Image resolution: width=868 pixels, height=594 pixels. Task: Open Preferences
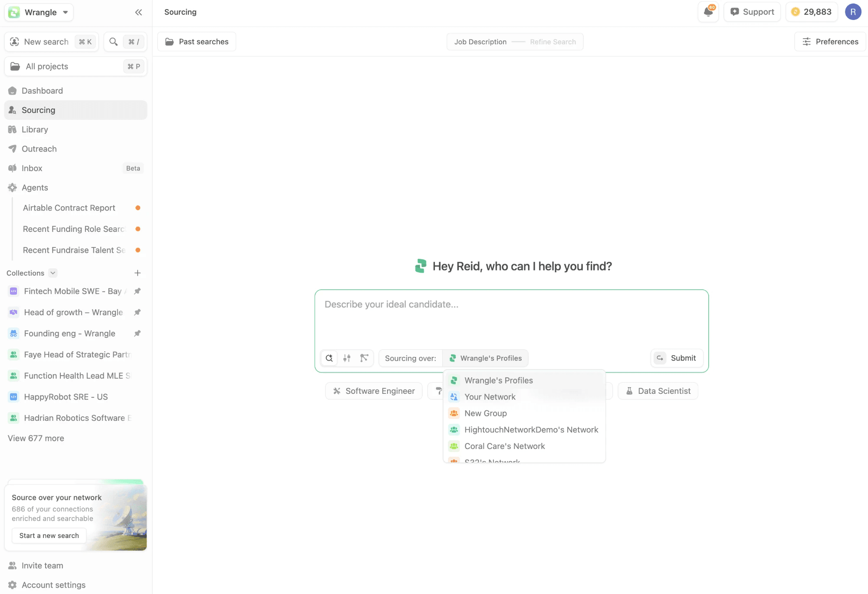point(830,42)
